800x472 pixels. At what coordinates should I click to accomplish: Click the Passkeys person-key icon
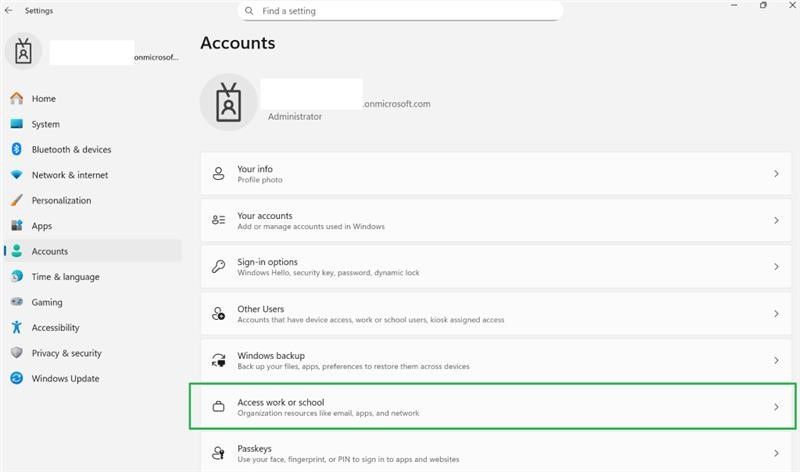click(218, 453)
